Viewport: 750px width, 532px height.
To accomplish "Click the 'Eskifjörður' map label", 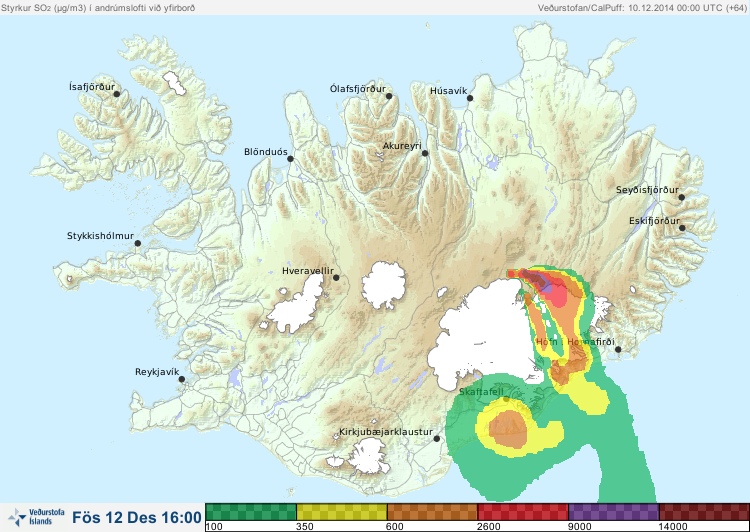I will (x=654, y=221).
